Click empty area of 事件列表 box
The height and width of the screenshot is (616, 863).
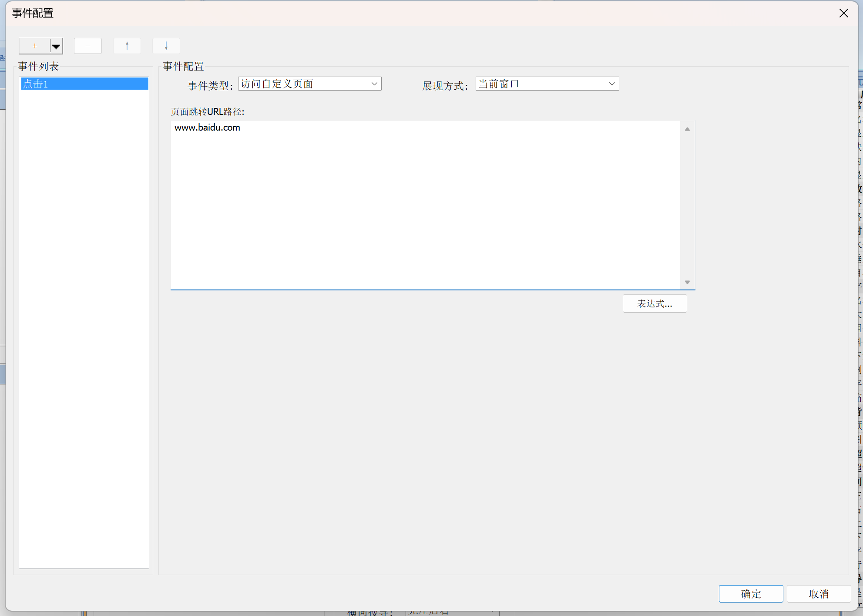[x=84, y=327]
